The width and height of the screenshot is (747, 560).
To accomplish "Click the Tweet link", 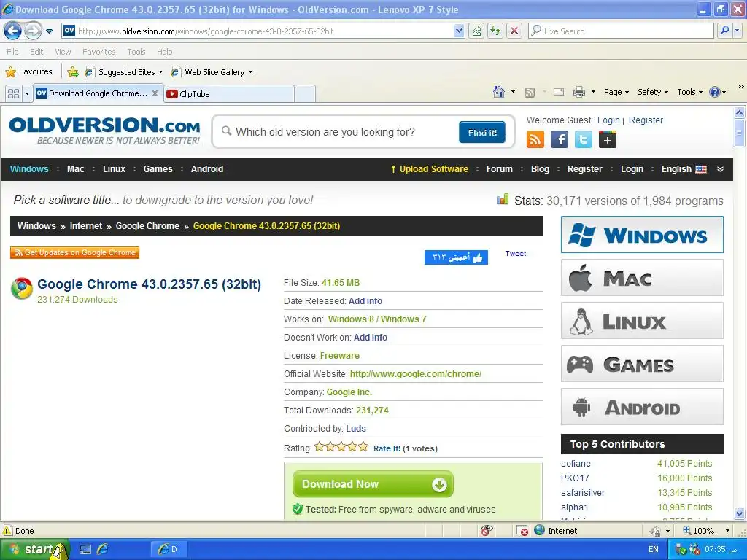I will (516, 253).
